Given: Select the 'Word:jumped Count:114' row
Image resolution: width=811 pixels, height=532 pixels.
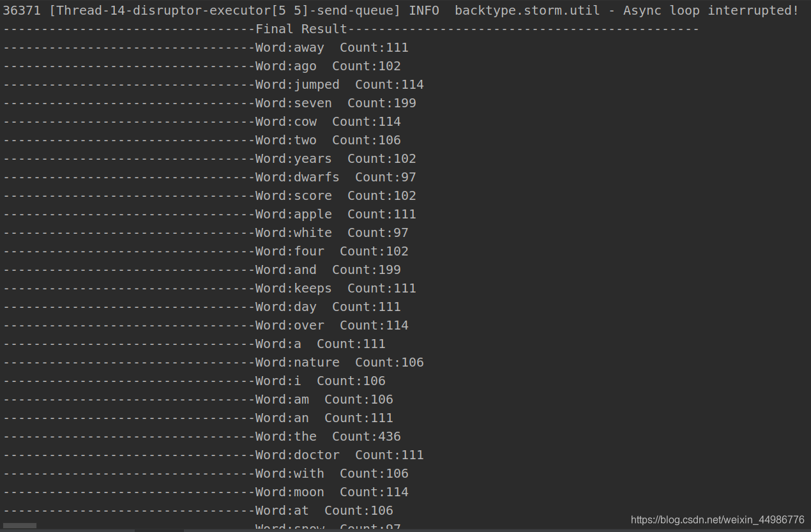Looking at the screenshot, I should 213,84.
